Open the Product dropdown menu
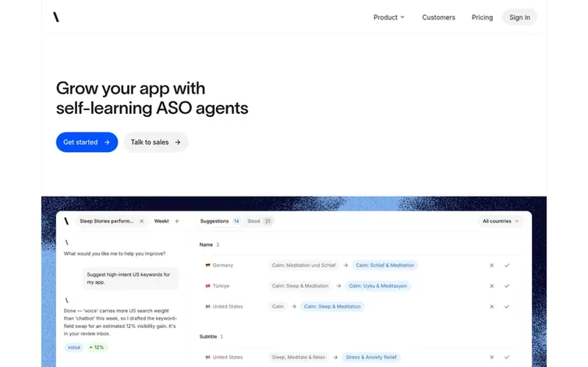This screenshot has width=588, height=367. 389,17
